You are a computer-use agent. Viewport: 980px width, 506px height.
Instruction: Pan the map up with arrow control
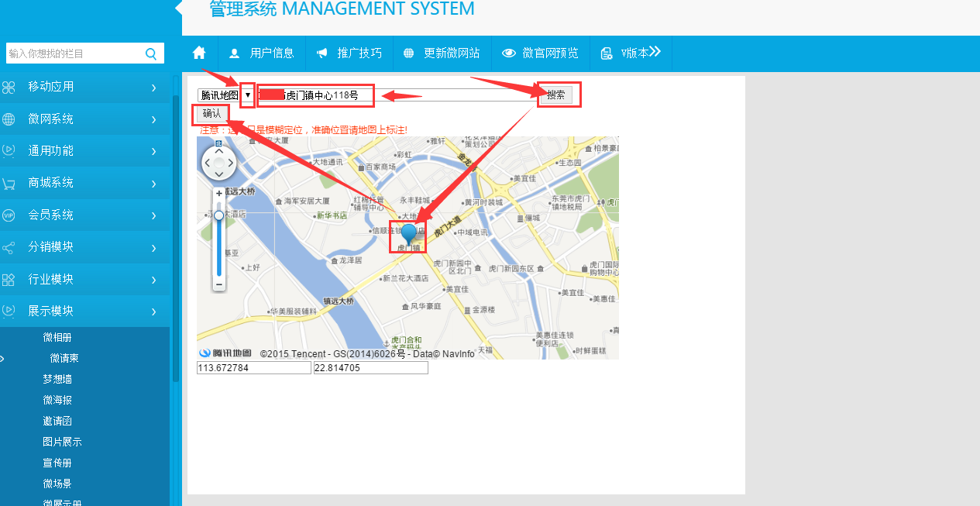click(x=218, y=151)
